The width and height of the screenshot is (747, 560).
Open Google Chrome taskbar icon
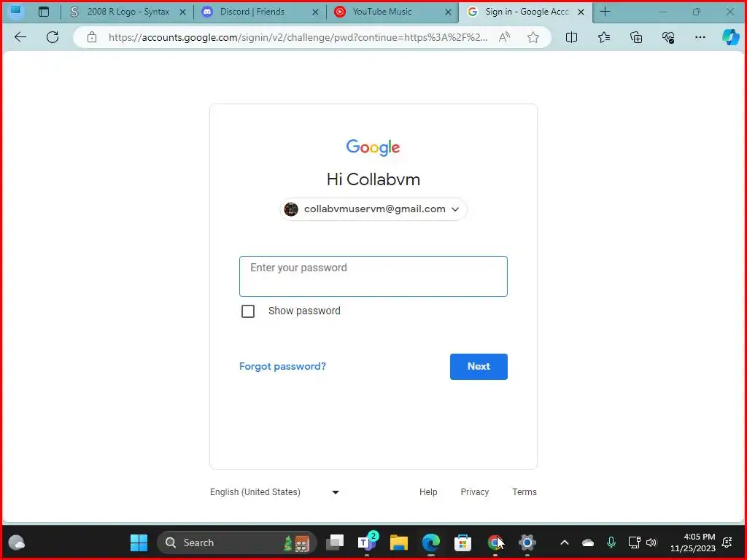tap(495, 542)
